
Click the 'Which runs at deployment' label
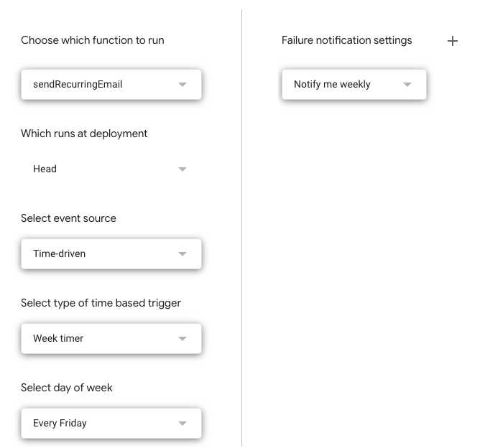coord(84,134)
